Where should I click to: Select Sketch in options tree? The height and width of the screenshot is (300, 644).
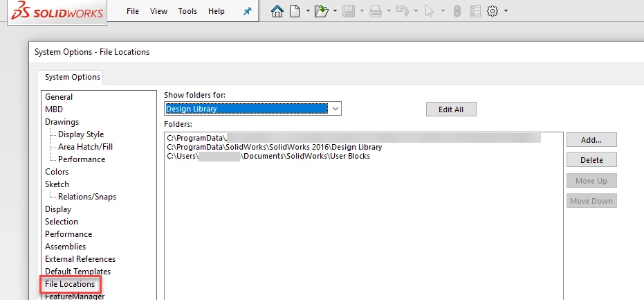coord(57,184)
